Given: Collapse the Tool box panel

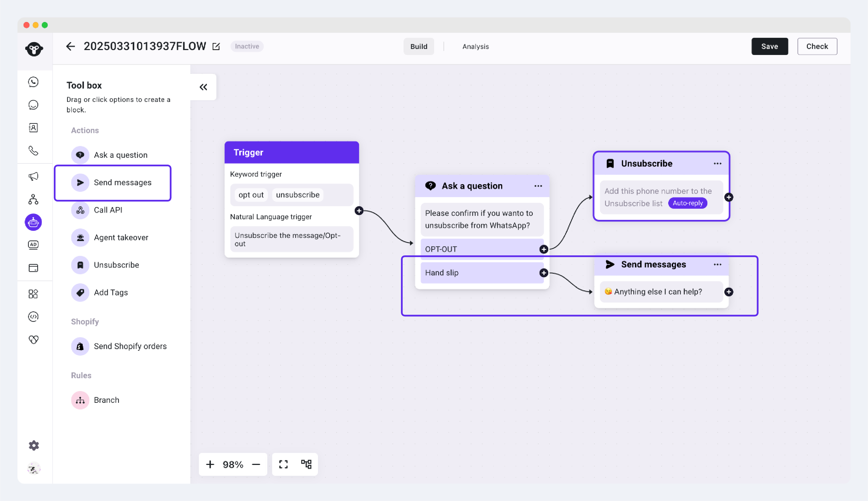Looking at the screenshot, I should coord(203,87).
